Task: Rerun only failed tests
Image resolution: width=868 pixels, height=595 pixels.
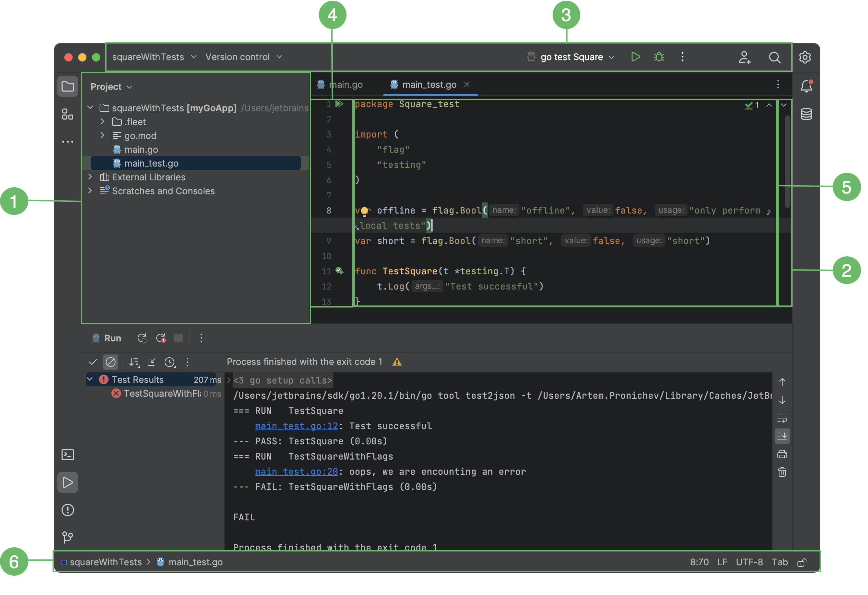Action: click(160, 338)
